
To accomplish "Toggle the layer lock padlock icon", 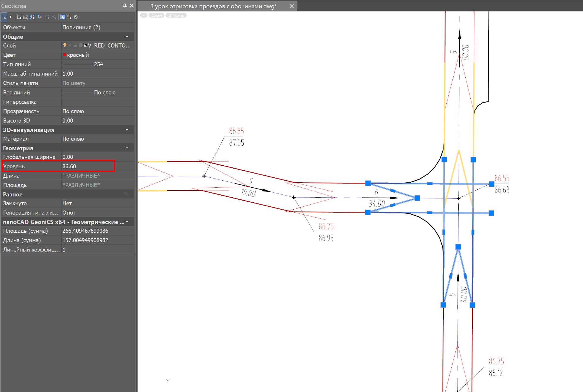I will point(75,45).
